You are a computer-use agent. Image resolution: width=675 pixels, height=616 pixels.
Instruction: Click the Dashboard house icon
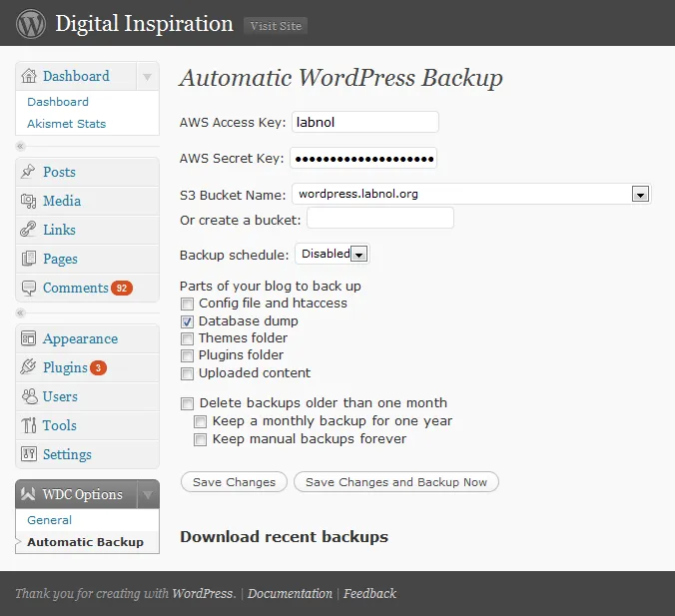coord(29,76)
